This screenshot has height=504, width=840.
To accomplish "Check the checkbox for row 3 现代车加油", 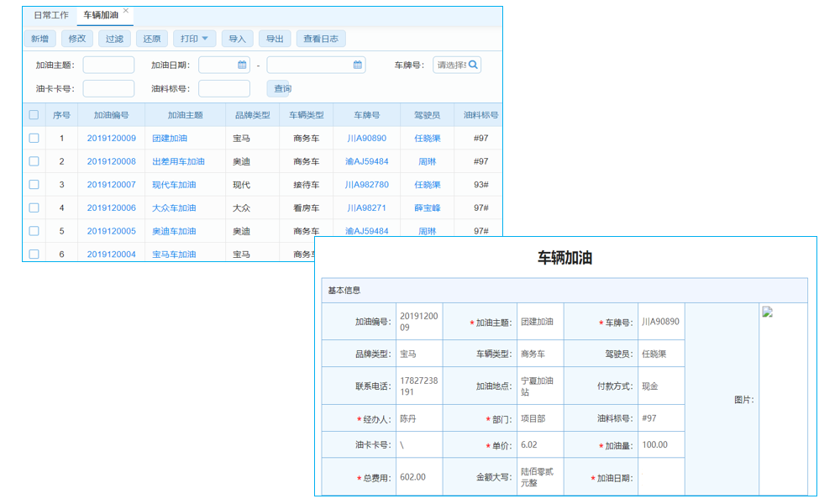I will pos(34,185).
